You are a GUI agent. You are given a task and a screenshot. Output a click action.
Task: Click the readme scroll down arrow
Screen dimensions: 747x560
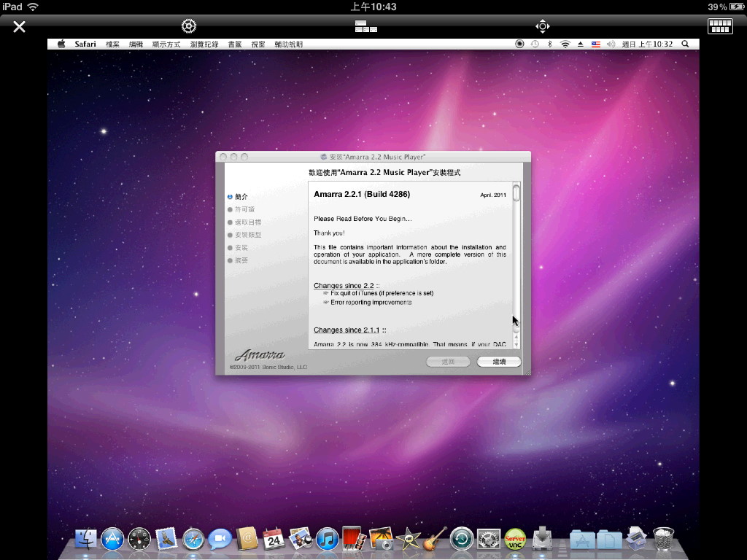coord(516,345)
